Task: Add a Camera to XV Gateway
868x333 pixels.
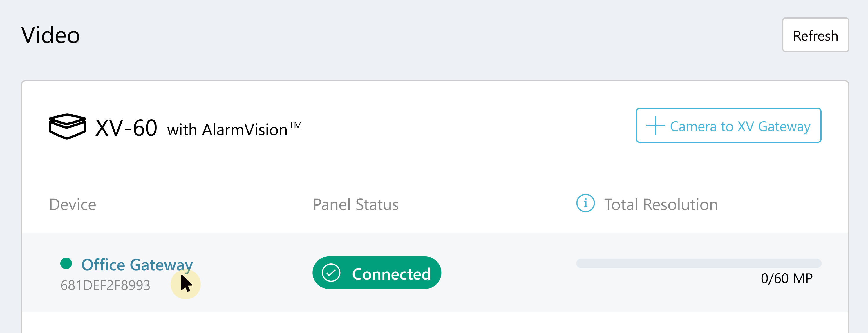Action: coord(728,125)
